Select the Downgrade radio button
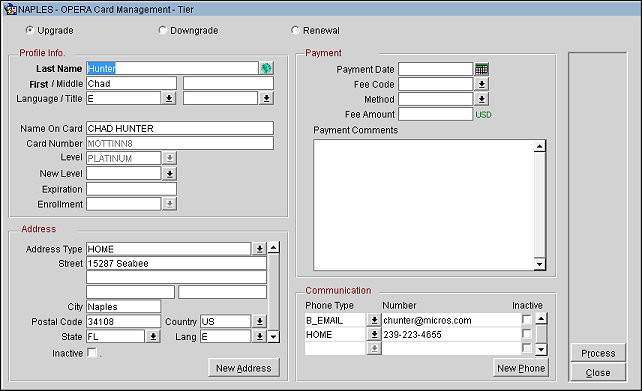This screenshot has width=642, height=391. click(163, 30)
